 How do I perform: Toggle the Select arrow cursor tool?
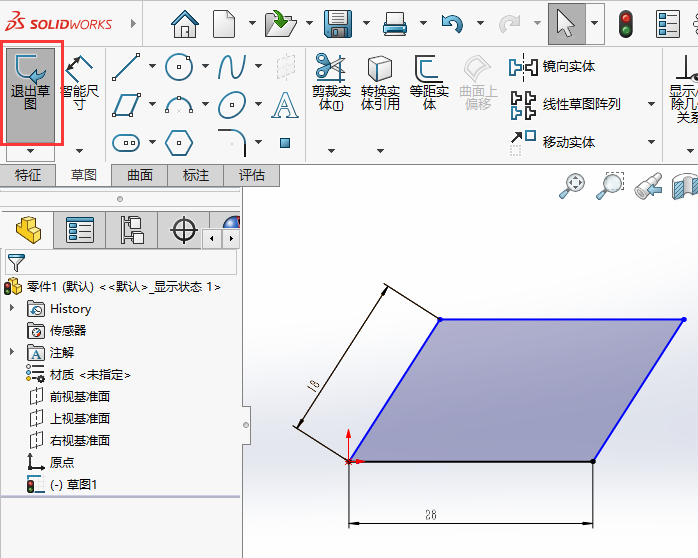coord(566,23)
